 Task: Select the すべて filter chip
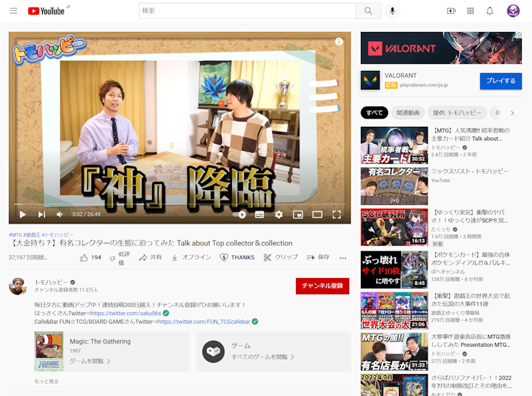pyautogui.click(x=374, y=113)
